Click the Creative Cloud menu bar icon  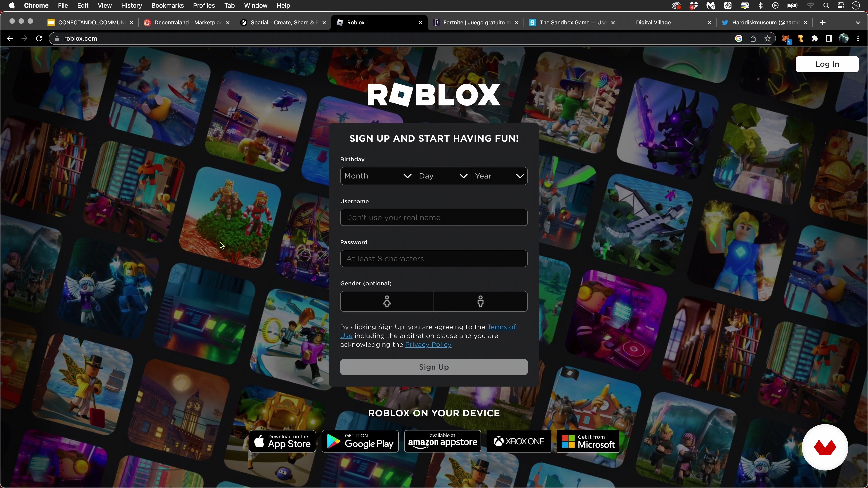tap(676, 5)
